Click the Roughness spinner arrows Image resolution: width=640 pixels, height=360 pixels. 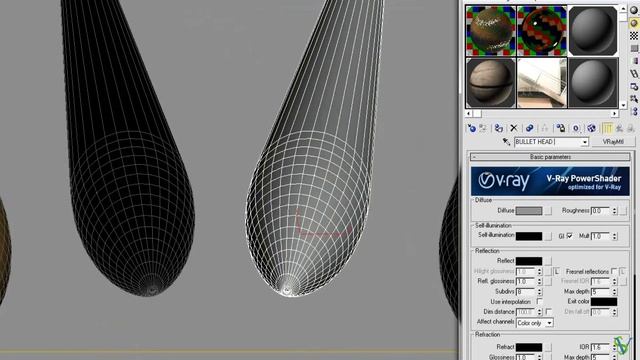click(x=614, y=211)
